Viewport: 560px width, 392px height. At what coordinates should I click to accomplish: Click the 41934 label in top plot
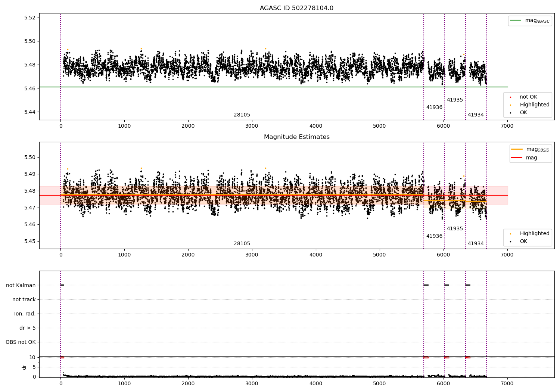coord(476,115)
